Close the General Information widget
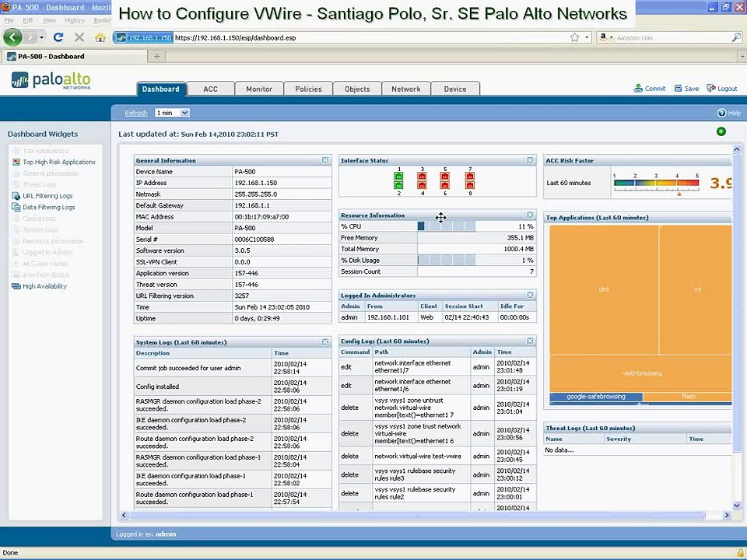Image resolution: width=747 pixels, height=560 pixels. [x=325, y=160]
